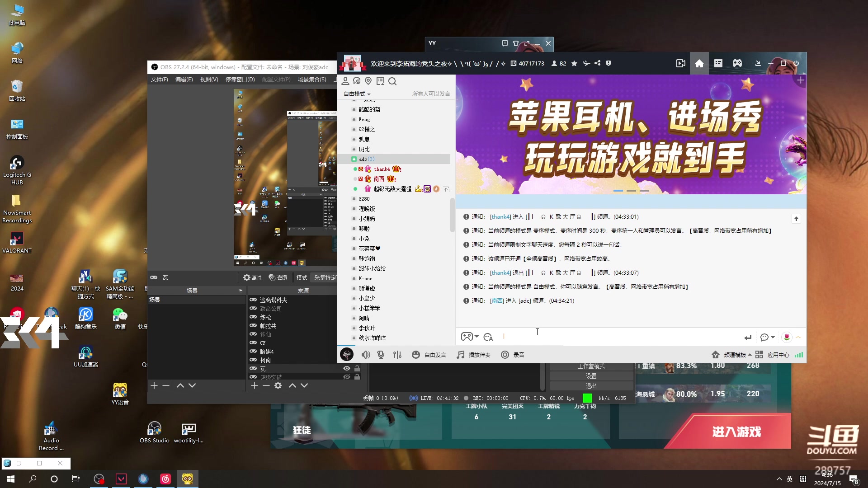Image resolution: width=868 pixels, height=488 pixels.
Task: Toggle 录音 recording in YY
Action: tap(513, 355)
